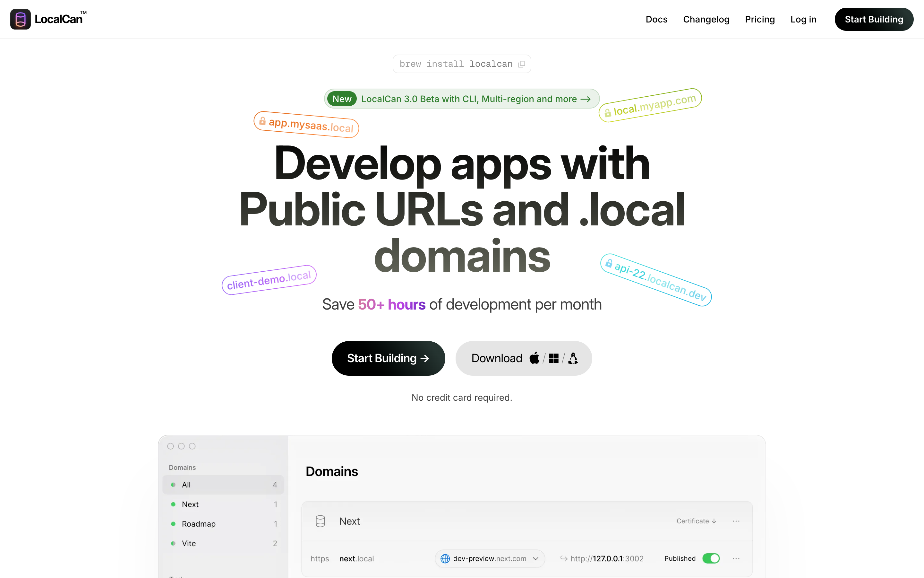The image size is (924, 578).
Task: Click the header Start Building button
Action: 874,19
